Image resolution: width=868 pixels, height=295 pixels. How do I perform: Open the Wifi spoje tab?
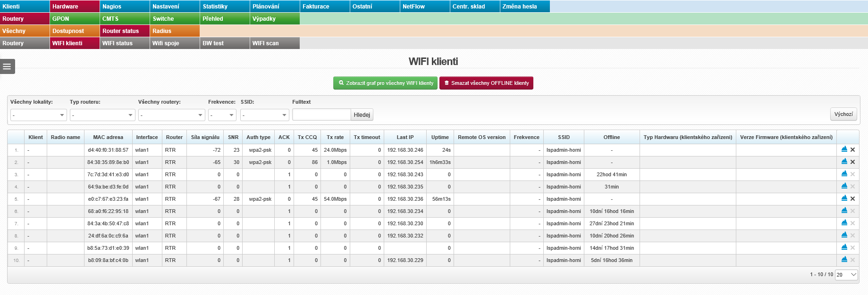click(x=175, y=43)
